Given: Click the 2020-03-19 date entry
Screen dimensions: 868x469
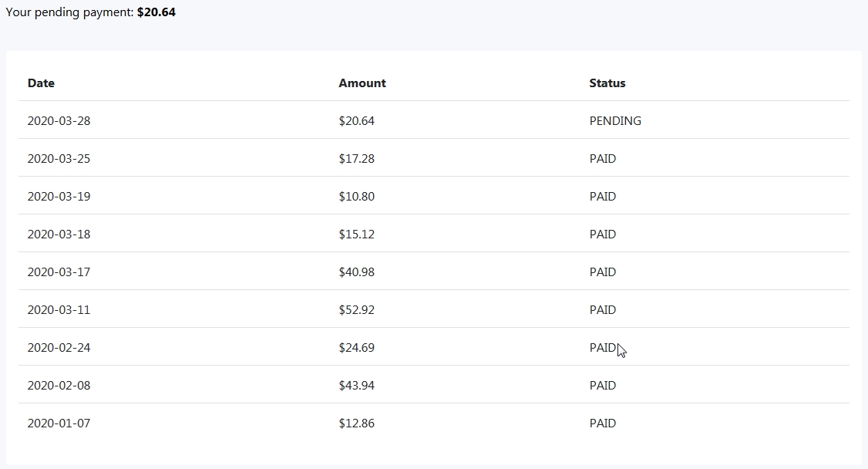Looking at the screenshot, I should tap(59, 196).
